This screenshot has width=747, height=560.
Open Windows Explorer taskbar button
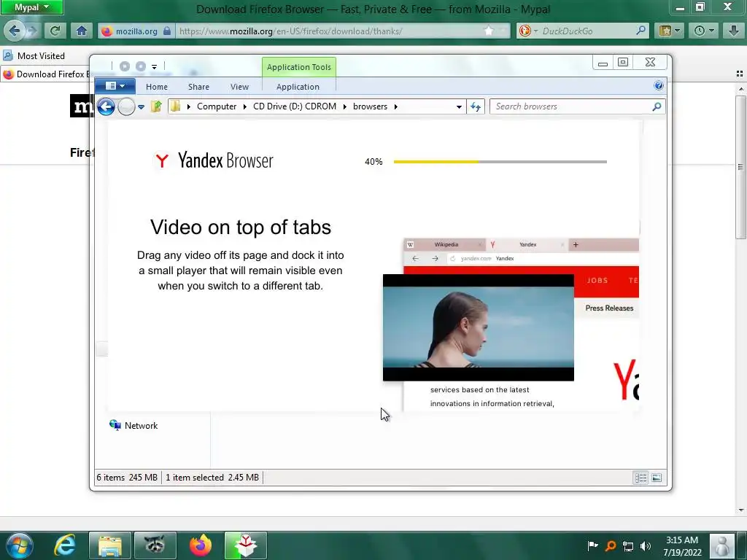[x=110, y=545]
